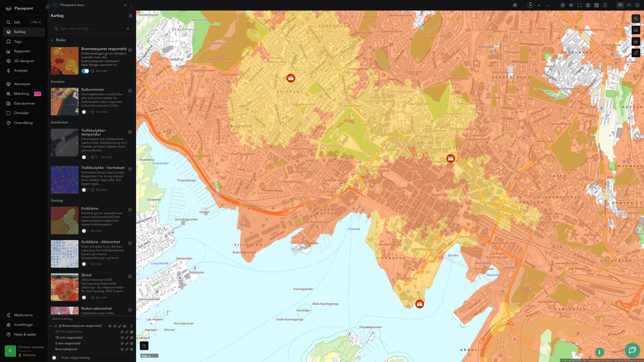Screen dimensions: 644x362
Task: Star the Kulturminner layer as favorite
Action: [130, 91]
